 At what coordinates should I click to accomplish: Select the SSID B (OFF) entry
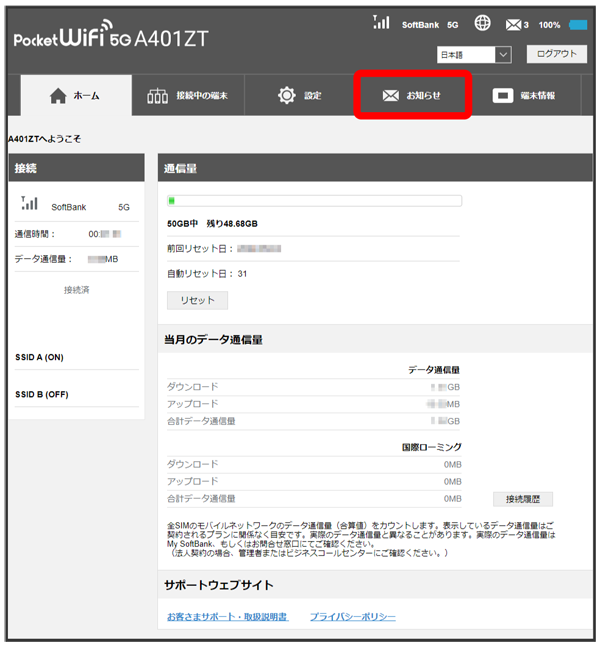pyautogui.click(x=41, y=394)
